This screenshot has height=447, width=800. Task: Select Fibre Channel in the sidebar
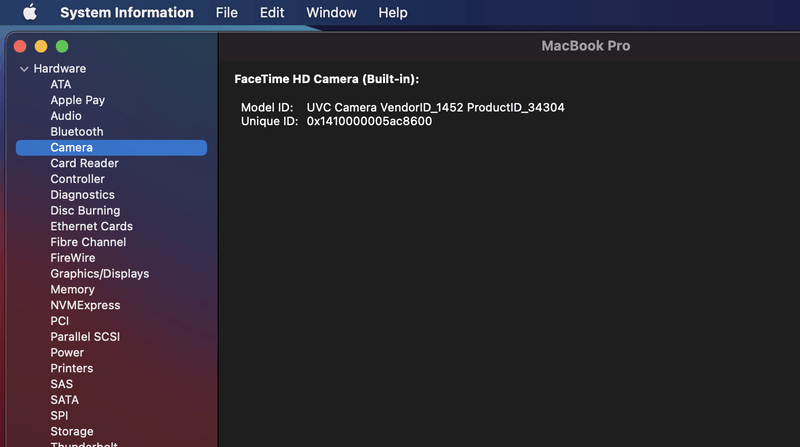(88, 242)
